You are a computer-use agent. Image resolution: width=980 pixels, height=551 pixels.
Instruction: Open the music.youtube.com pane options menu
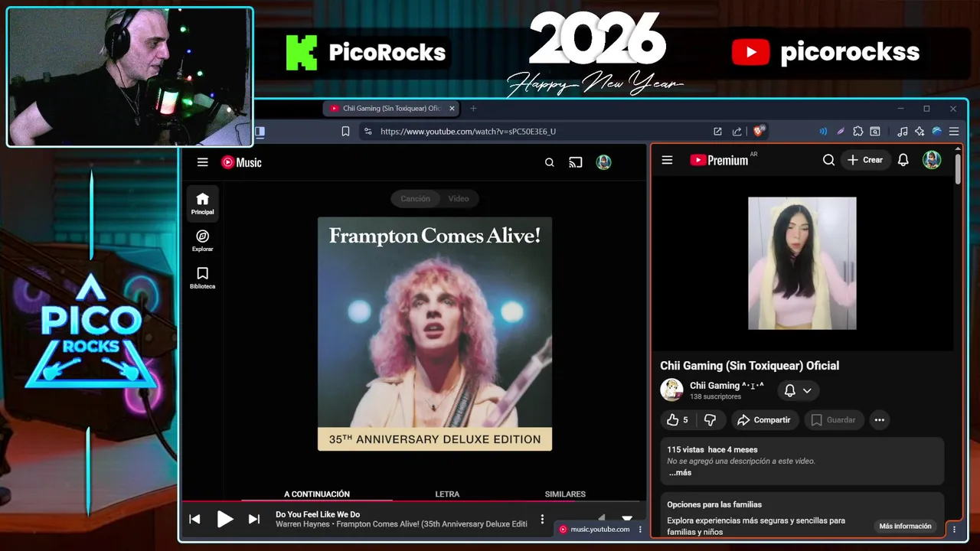640,530
